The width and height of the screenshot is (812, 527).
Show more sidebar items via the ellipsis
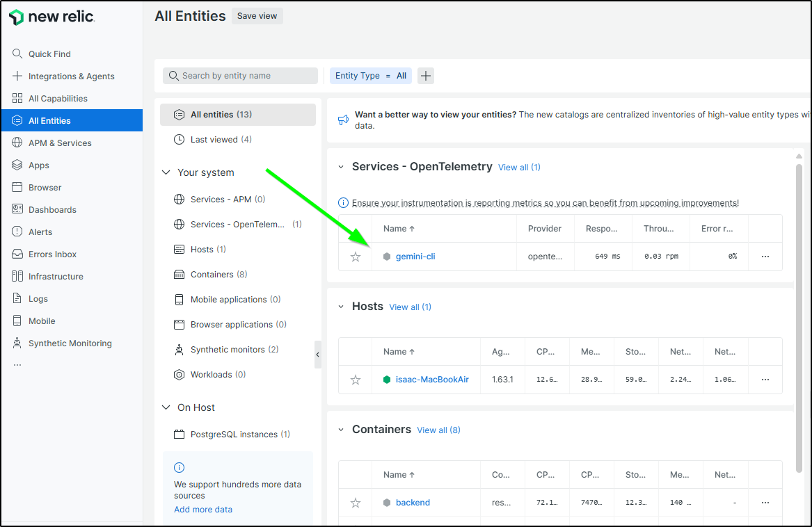pos(17,365)
